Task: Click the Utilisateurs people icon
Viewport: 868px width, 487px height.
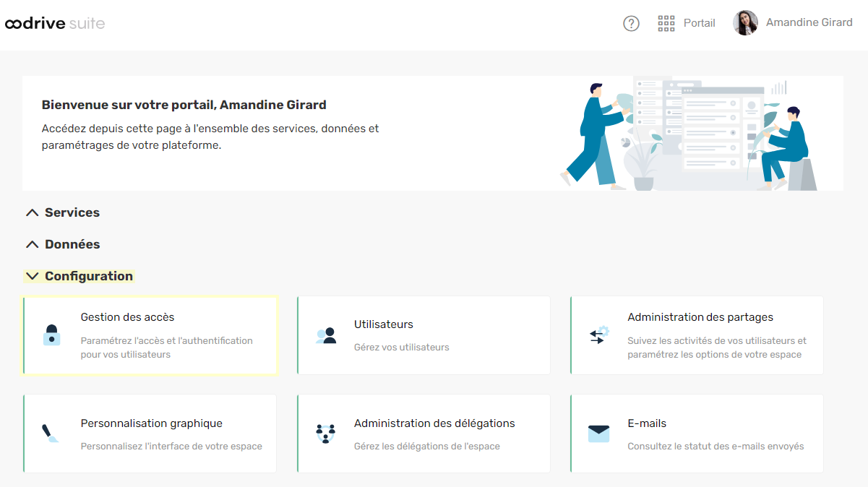Action: tap(326, 335)
